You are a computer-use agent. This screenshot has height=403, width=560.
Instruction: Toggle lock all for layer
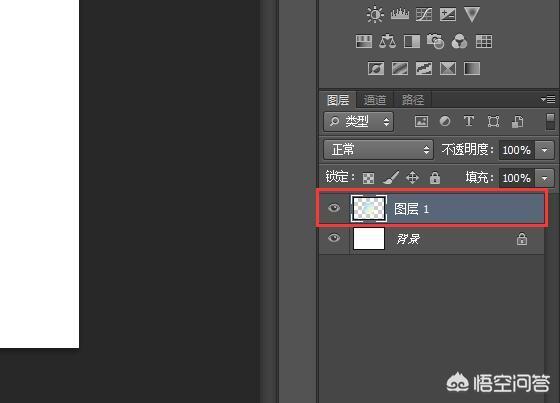[x=435, y=178]
